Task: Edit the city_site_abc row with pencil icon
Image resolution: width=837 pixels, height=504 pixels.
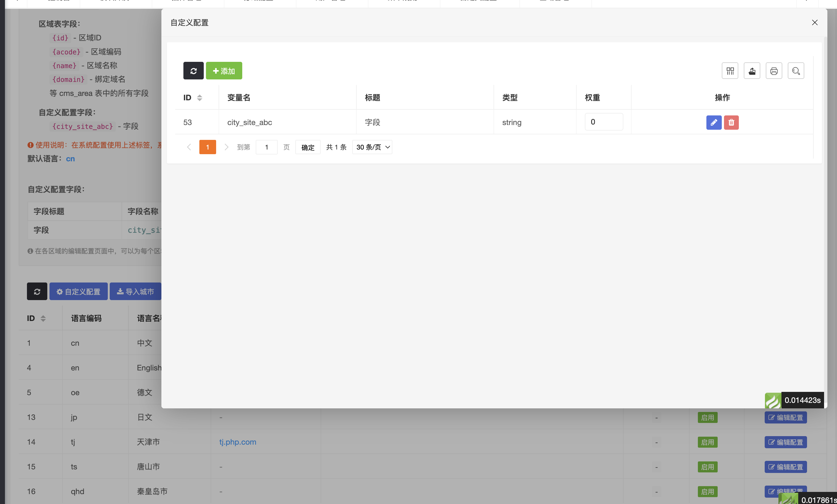Action: click(714, 122)
